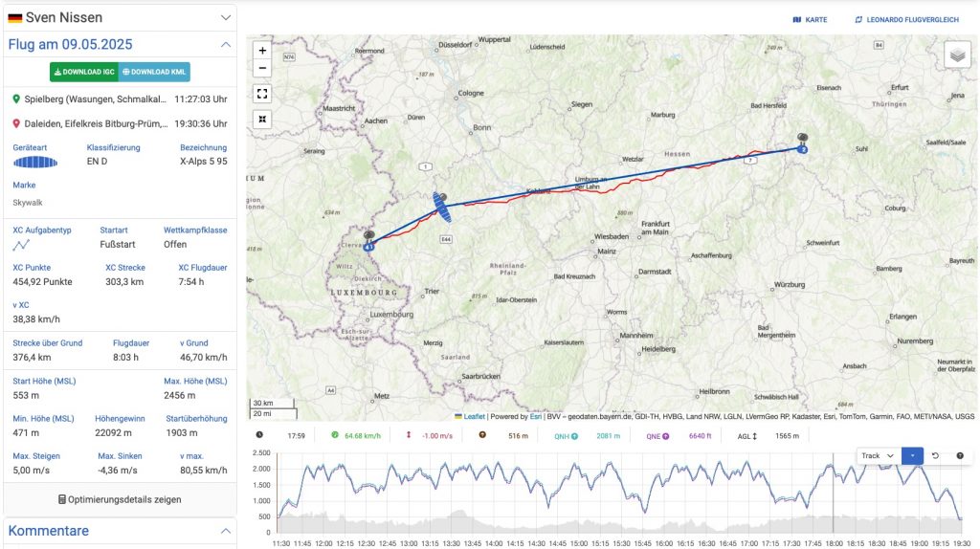The image size is (980, 549).
Task: Reset the altitude chart zoom
Action: pyautogui.click(x=935, y=456)
